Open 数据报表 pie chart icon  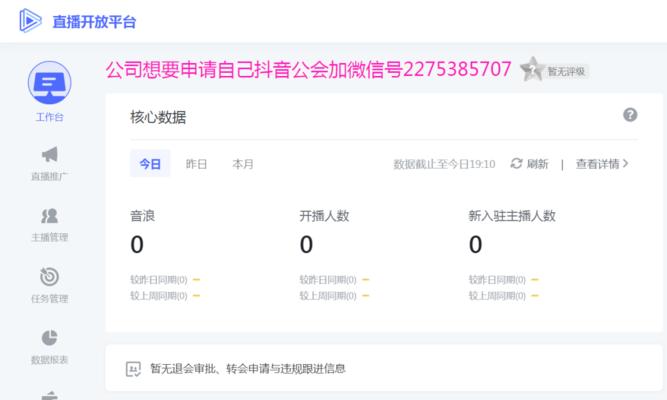click(49, 338)
